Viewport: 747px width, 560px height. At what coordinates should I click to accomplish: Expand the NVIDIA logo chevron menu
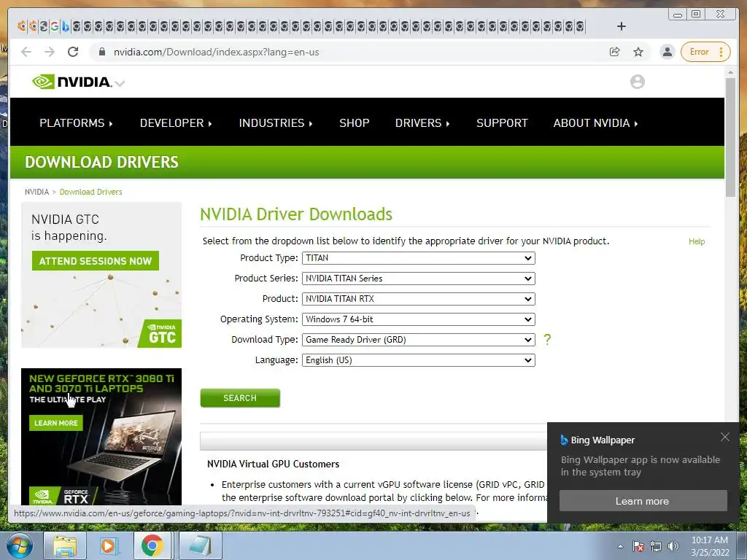[120, 84]
